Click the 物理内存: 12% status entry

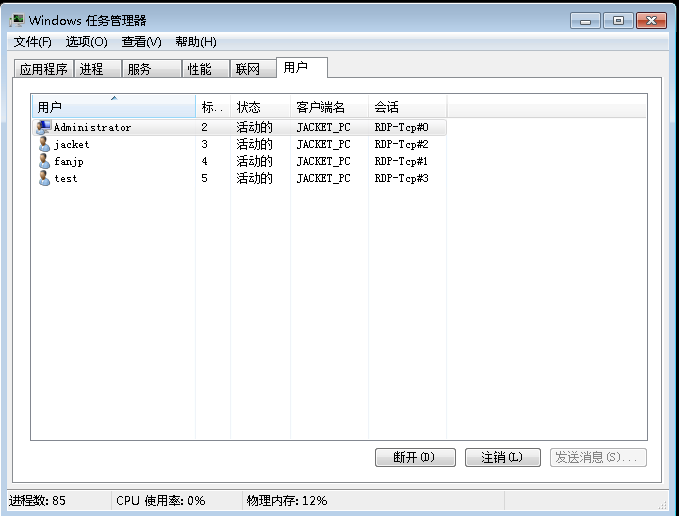[x=287, y=501]
